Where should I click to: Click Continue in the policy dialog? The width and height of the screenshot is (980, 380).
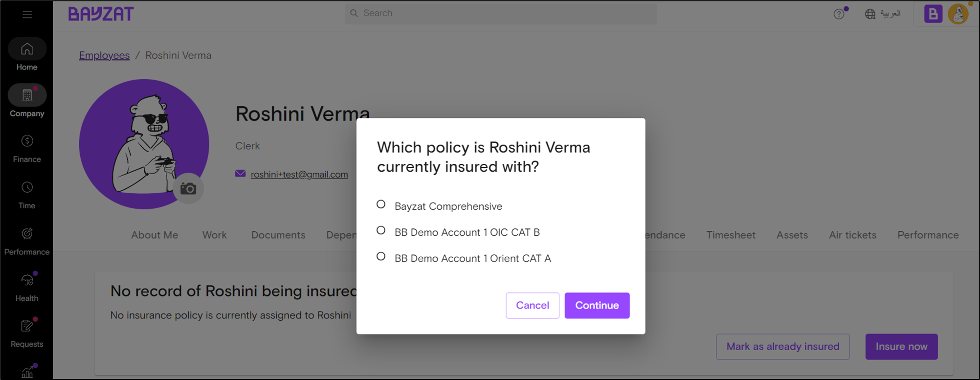point(597,306)
